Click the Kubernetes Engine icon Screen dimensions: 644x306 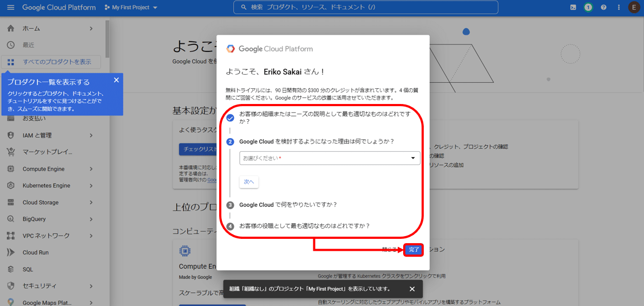point(11,185)
